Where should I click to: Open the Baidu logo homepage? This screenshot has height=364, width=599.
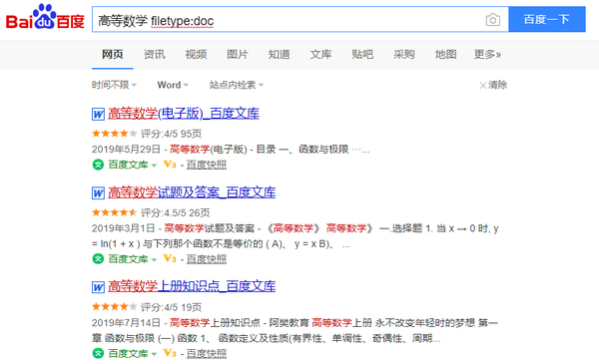[45, 17]
